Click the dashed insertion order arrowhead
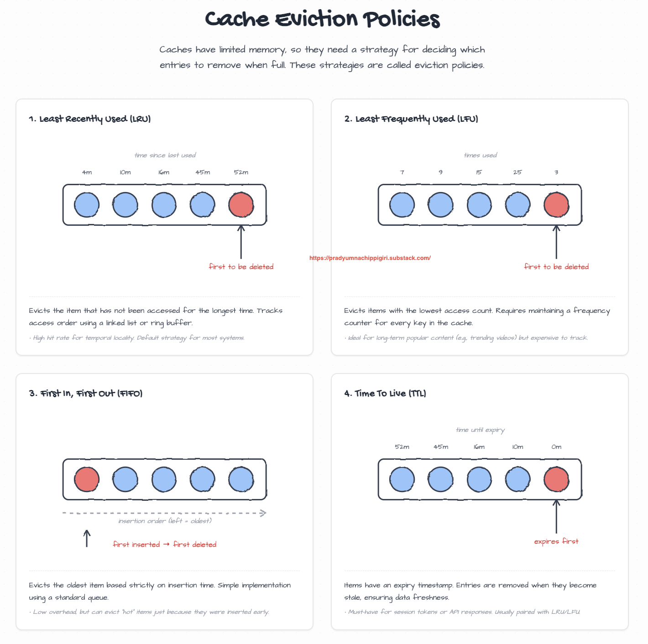Viewport: 648px width, 644px height. 262,513
